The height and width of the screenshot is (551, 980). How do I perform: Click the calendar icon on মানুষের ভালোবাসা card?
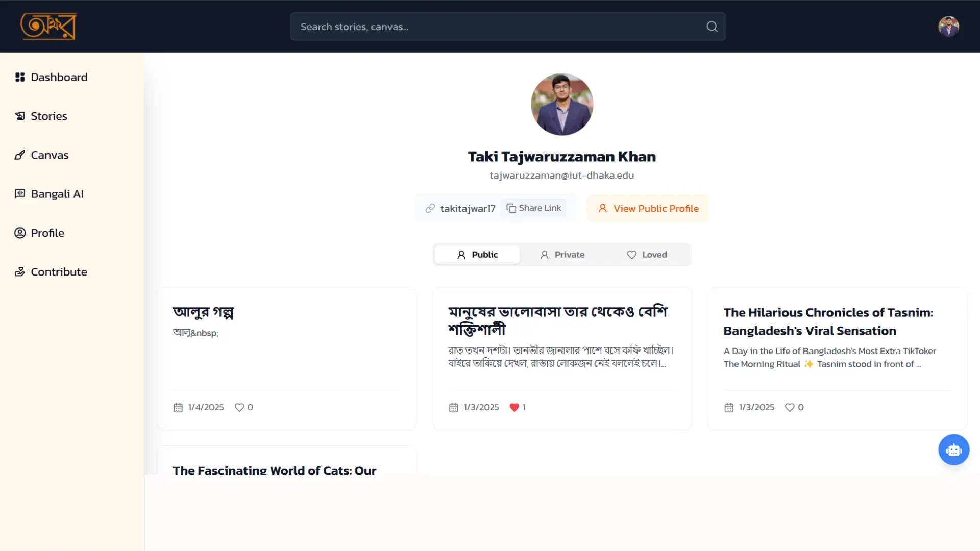[x=453, y=407]
